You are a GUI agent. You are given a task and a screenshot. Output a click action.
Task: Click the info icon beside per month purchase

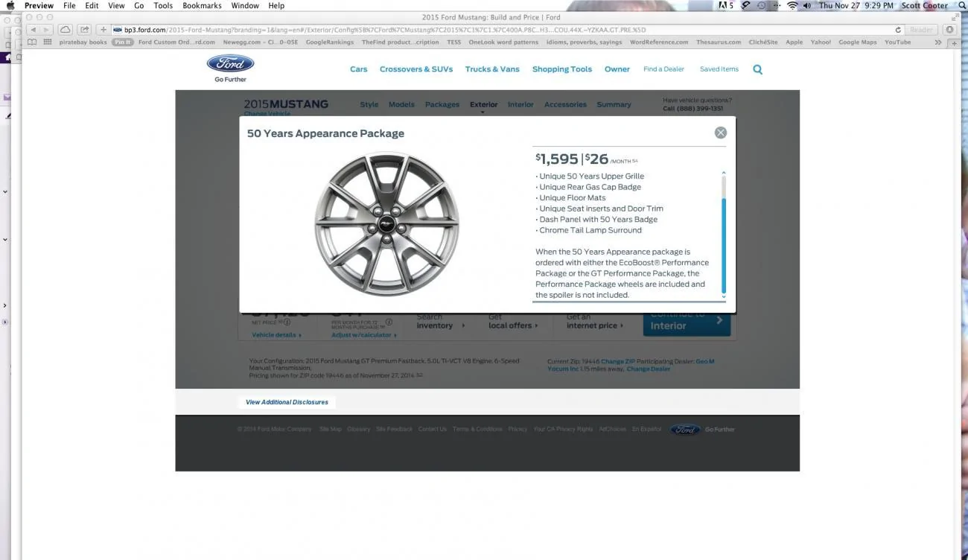click(389, 322)
